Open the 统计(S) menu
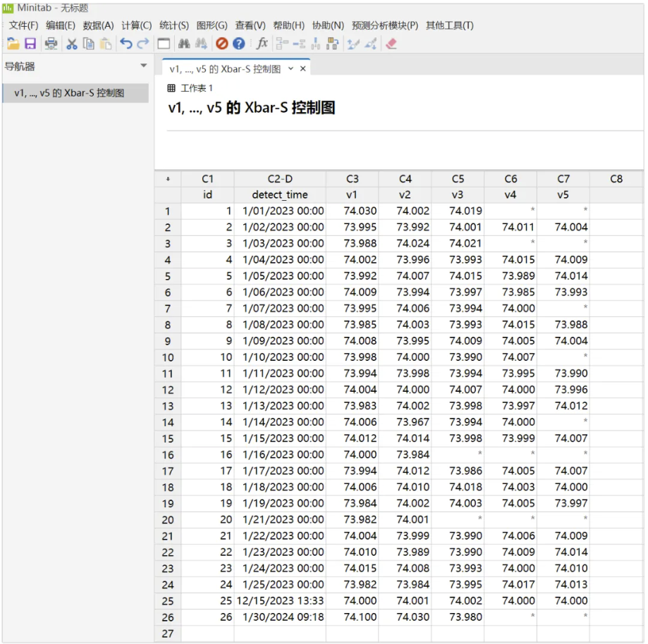 click(x=173, y=25)
